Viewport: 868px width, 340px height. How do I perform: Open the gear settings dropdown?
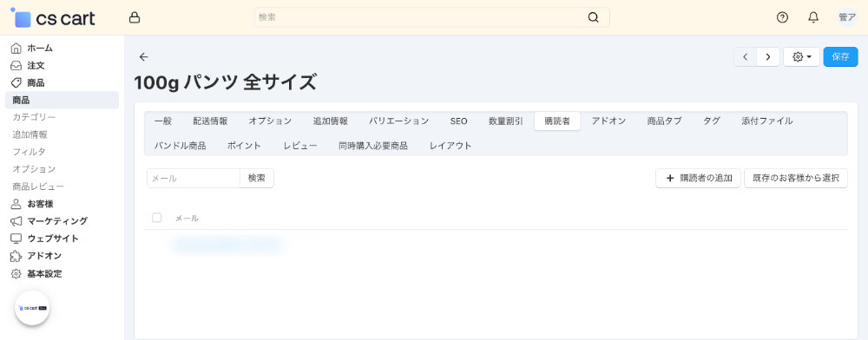point(801,57)
